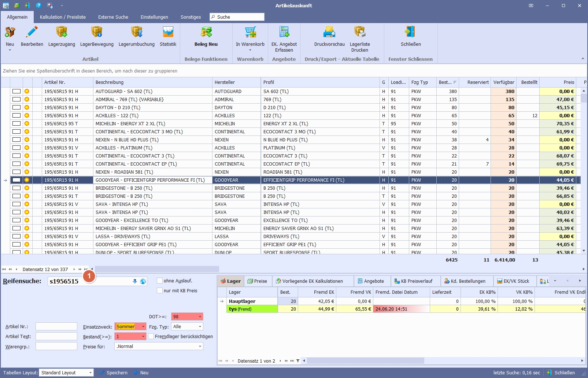Viewport: 588px width, 378px height.
Task: Click the Artikel Nr. input field
Action: pos(56,326)
